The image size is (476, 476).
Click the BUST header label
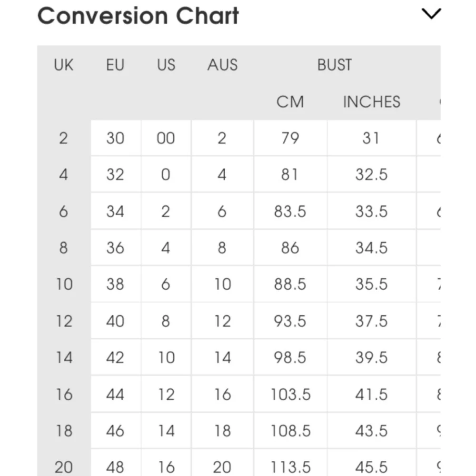point(335,65)
